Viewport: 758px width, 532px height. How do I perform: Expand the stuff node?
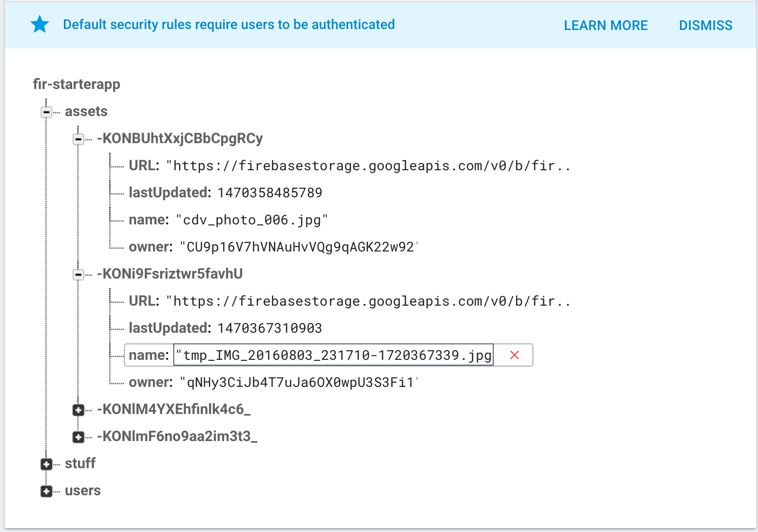coord(46,464)
